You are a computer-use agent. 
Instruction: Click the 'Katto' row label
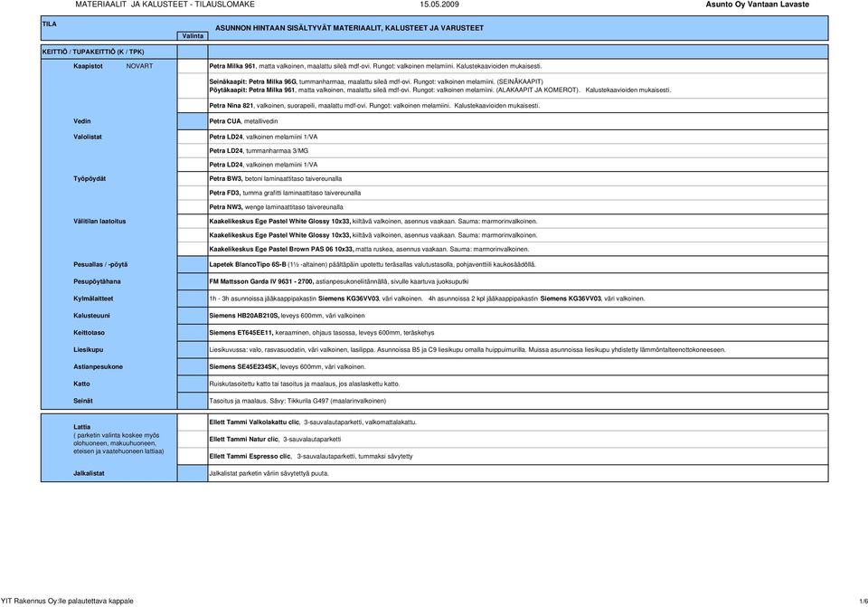(x=81, y=384)
